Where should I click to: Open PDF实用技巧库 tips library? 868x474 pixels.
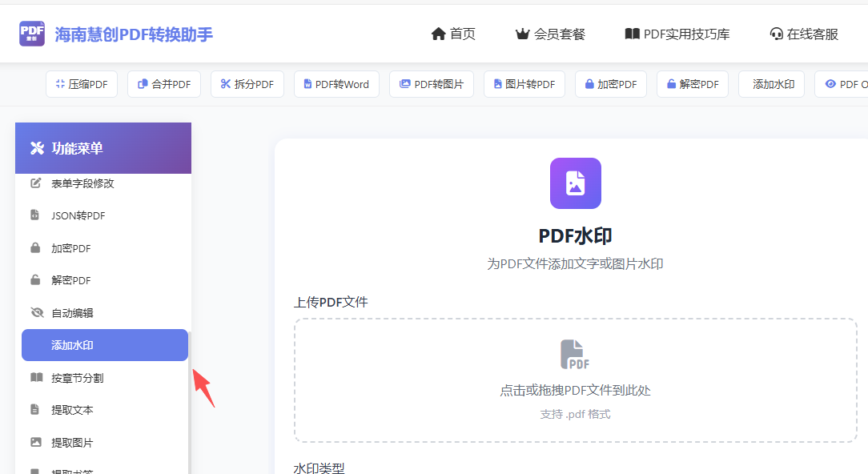(x=677, y=34)
